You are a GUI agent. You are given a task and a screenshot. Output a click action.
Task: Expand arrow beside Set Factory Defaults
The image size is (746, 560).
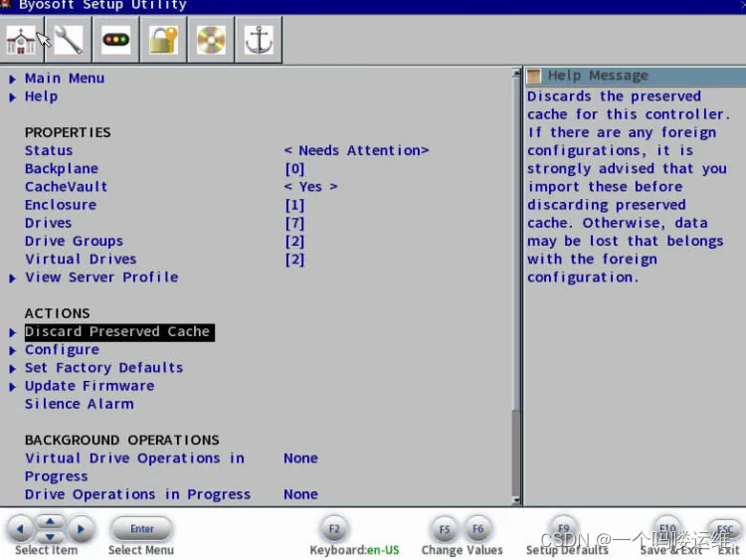tap(12, 369)
